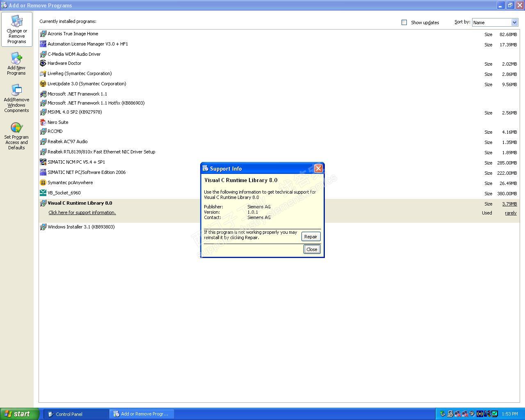
Task: Switch to Add or Remove Programs taskbar button
Action: tap(142, 414)
